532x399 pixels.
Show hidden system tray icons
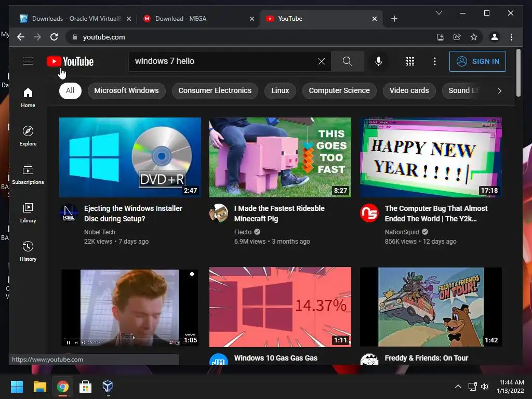(x=458, y=387)
